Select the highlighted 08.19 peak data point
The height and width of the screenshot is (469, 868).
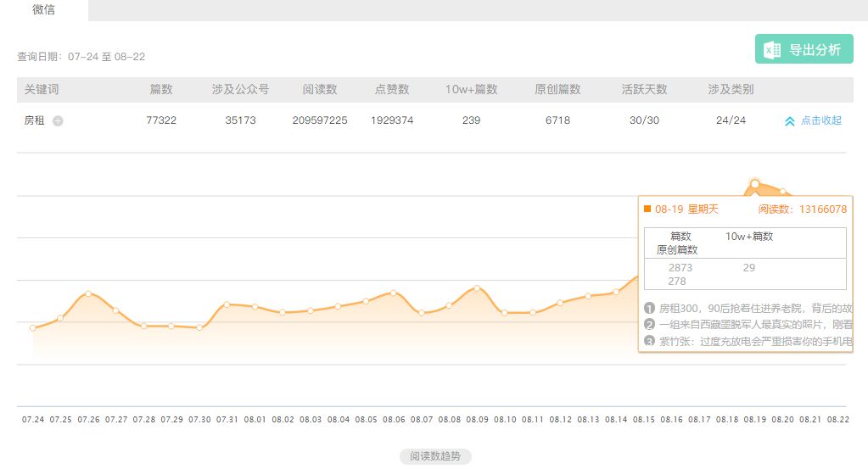click(754, 184)
